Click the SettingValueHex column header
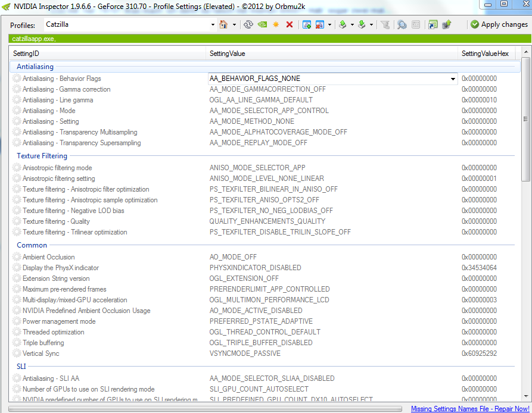The height and width of the screenshot is (413, 532). pos(486,54)
